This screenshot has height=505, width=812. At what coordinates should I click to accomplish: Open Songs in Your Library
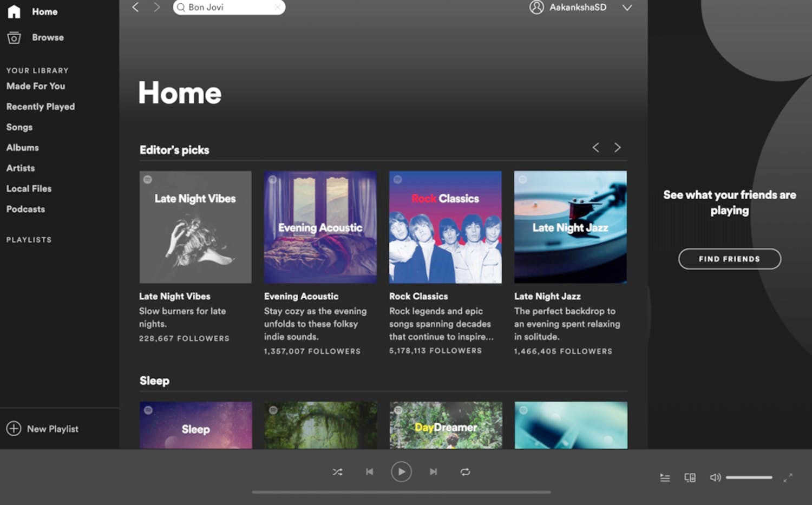pos(19,127)
